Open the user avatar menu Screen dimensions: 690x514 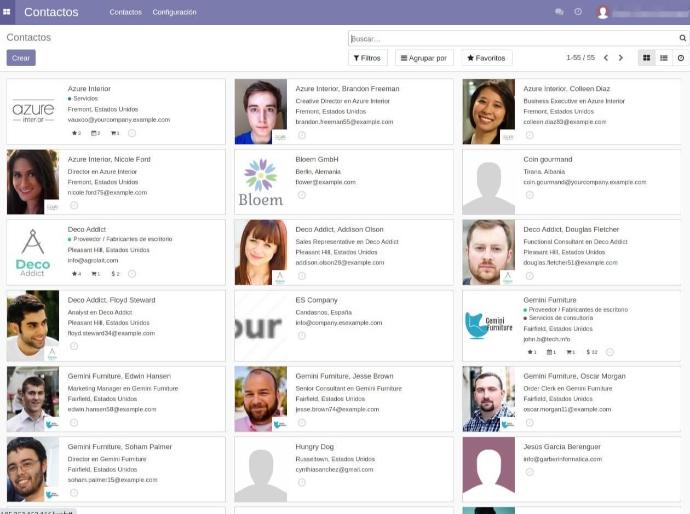click(x=602, y=12)
